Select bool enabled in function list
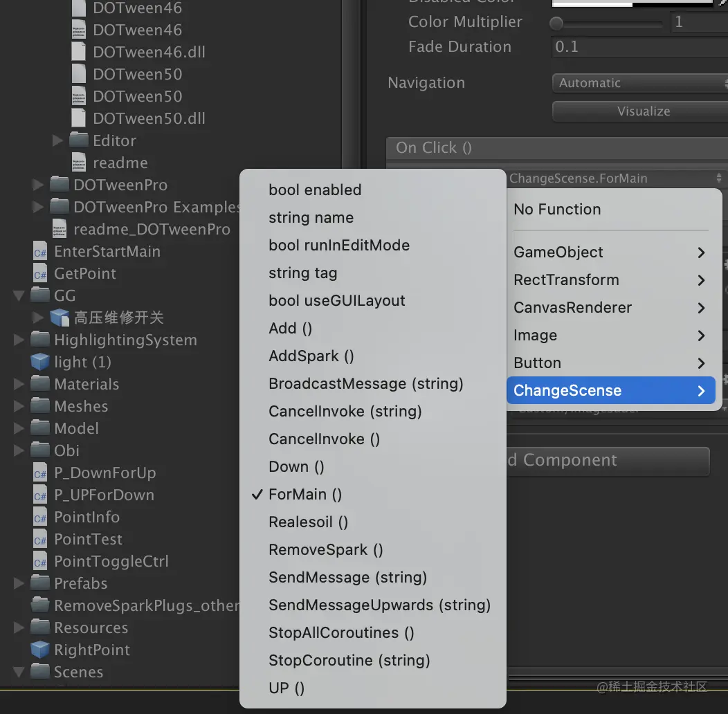 [x=373, y=190]
